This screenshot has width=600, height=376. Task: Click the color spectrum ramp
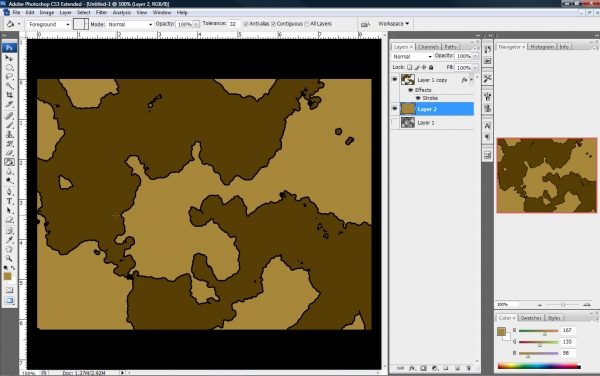click(539, 366)
